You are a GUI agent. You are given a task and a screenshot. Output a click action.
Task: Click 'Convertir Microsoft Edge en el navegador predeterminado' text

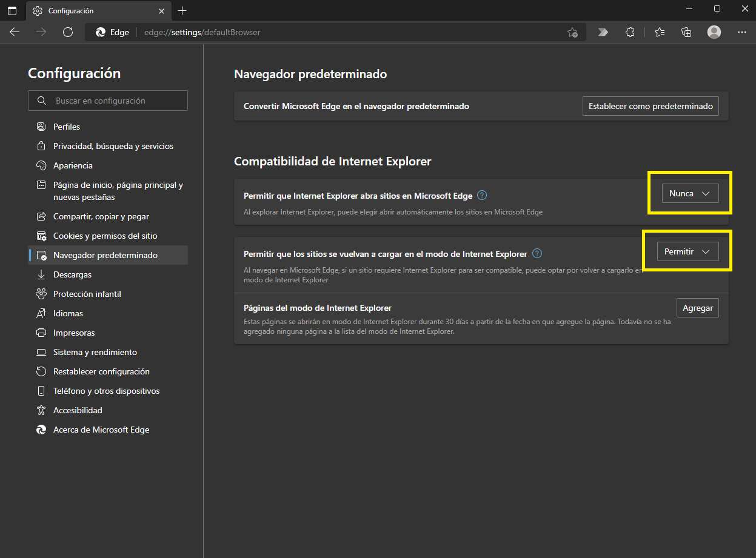(x=356, y=106)
